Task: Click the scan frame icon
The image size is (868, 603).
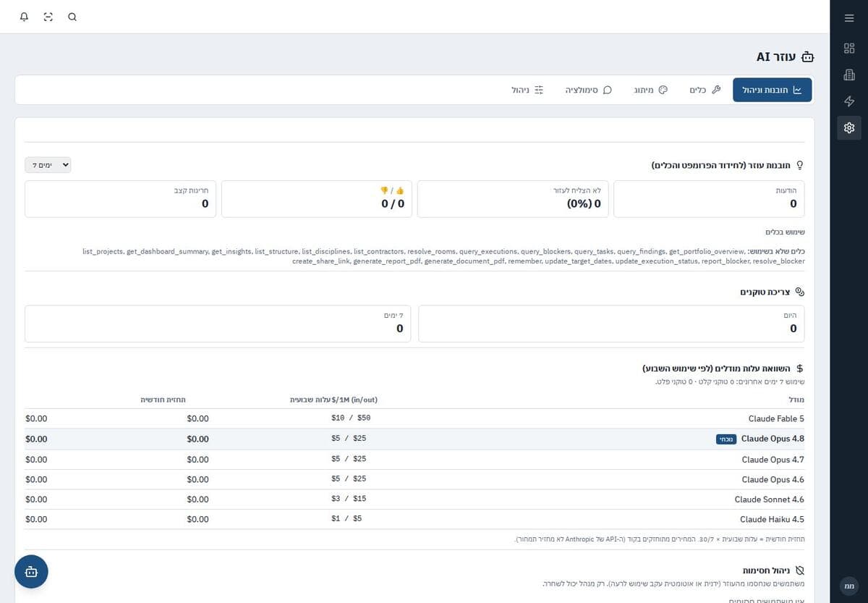Action: click(x=48, y=17)
